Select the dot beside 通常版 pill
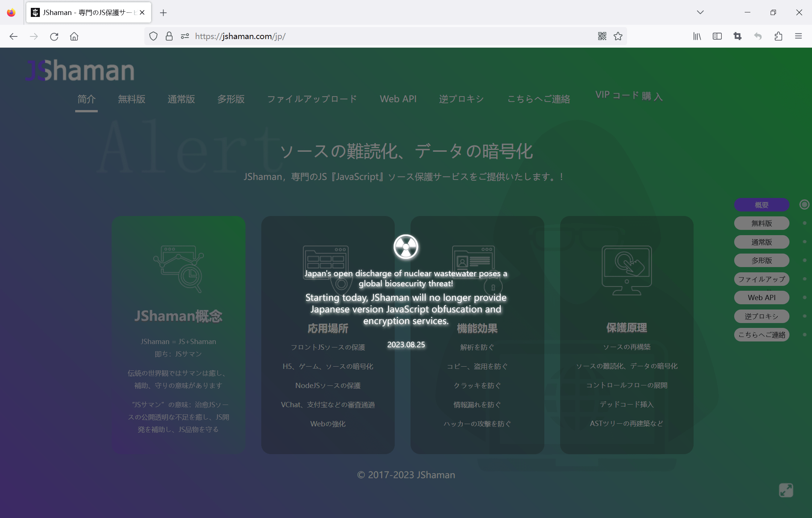This screenshot has width=812, height=518. [x=804, y=242]
